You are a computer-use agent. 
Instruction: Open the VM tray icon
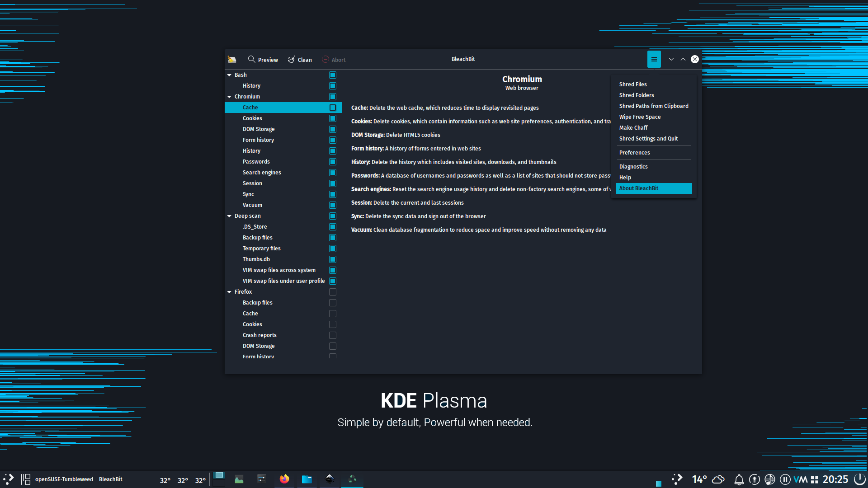(800, 479)
